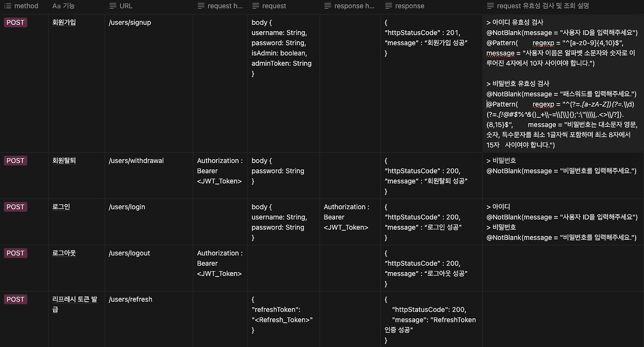Click the Aa title icon beside 기능
Screen dimensions: 644x347
(x=56, y=6)
